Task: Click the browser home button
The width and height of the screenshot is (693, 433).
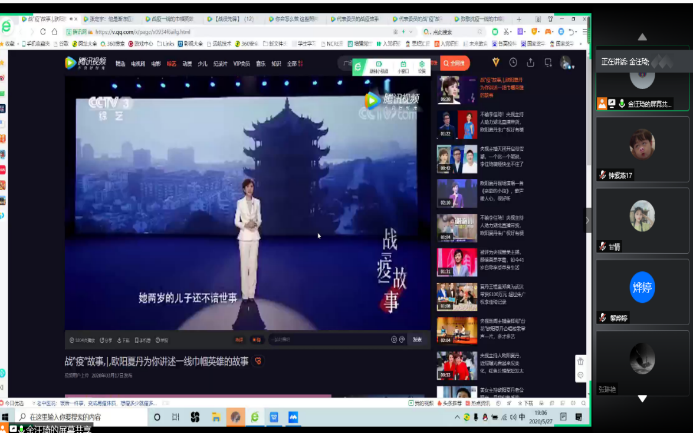Action: [51, 32]
